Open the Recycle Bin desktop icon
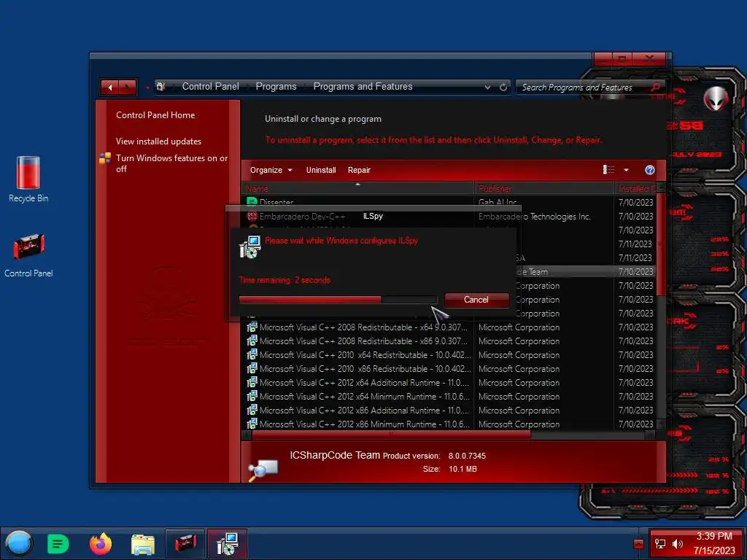 coord(28,179)
